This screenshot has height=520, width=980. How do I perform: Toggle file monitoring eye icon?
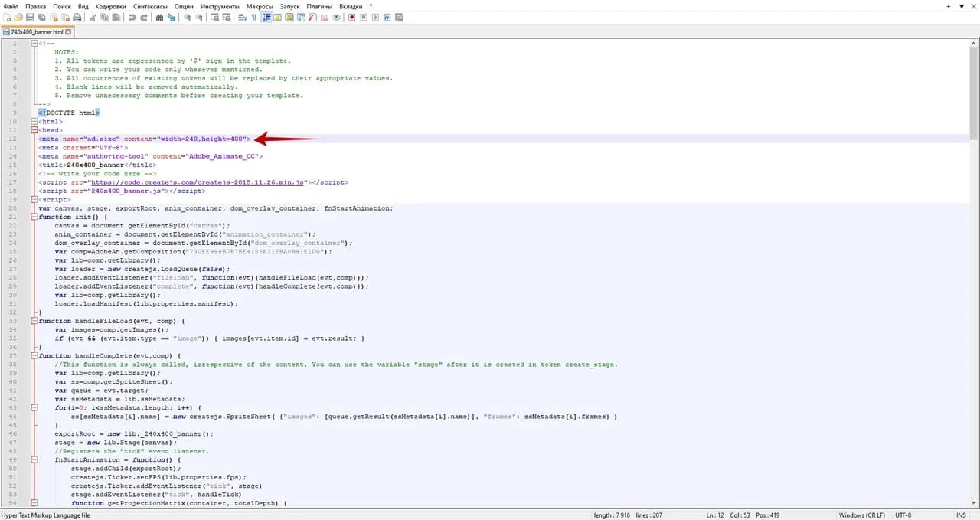click(336, 18)
